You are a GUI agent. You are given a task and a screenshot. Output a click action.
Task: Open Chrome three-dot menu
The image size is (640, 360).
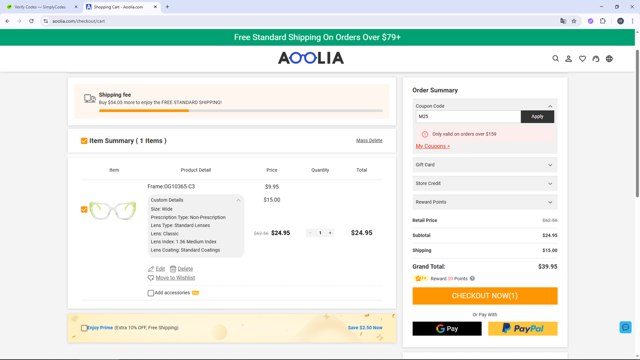click(632, 21)
